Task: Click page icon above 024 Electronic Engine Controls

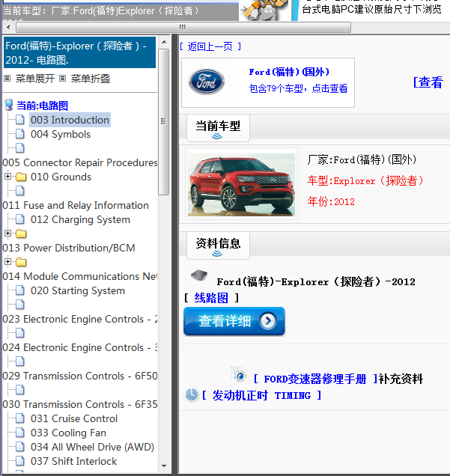Action: click(x=20, y=333)
